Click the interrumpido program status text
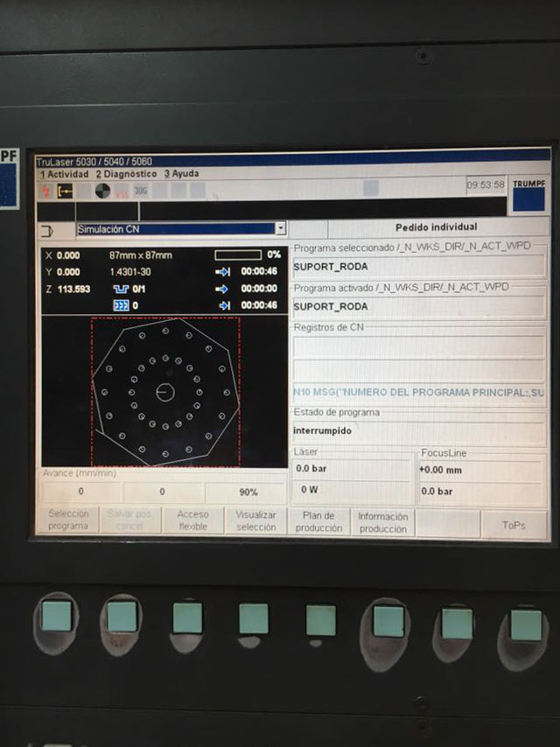The width and height of the screenshot is (560, 747). (322, 430)
